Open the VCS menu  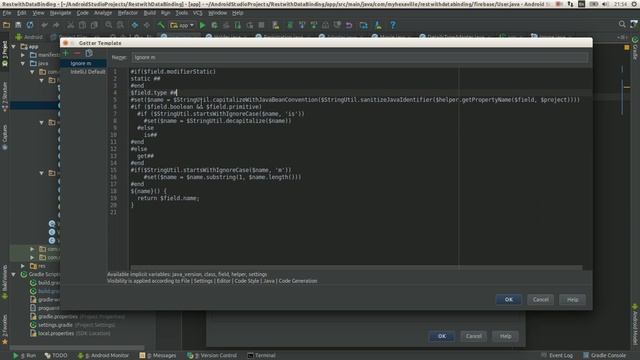[x=198, y=13]
